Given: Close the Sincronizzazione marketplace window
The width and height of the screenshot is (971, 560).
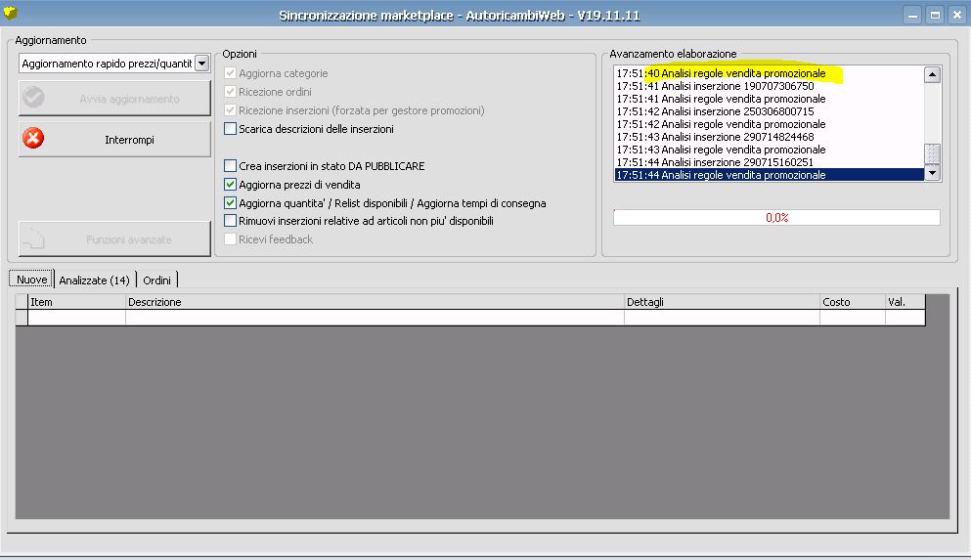Looking at the screenshot, I should (x=957, y=15).
